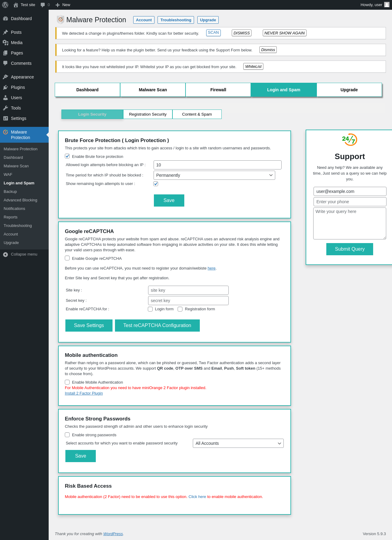Select the Content & Spam sub-tab
The image size is (392, 540).
[197, 114]
